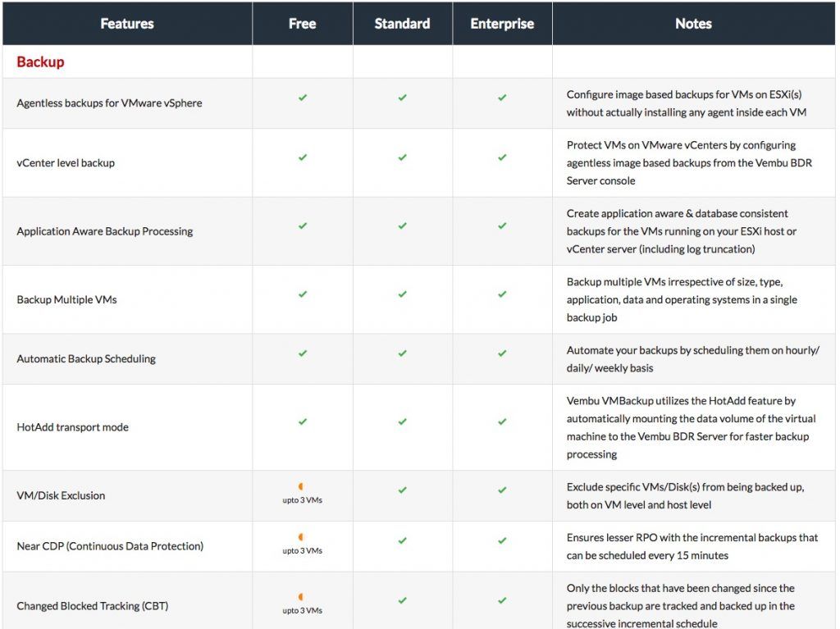Screen dimensions: 840x629
Task: Click Enterprise checkmark for Changed Blocked Tracking
Action: (502, 600)
